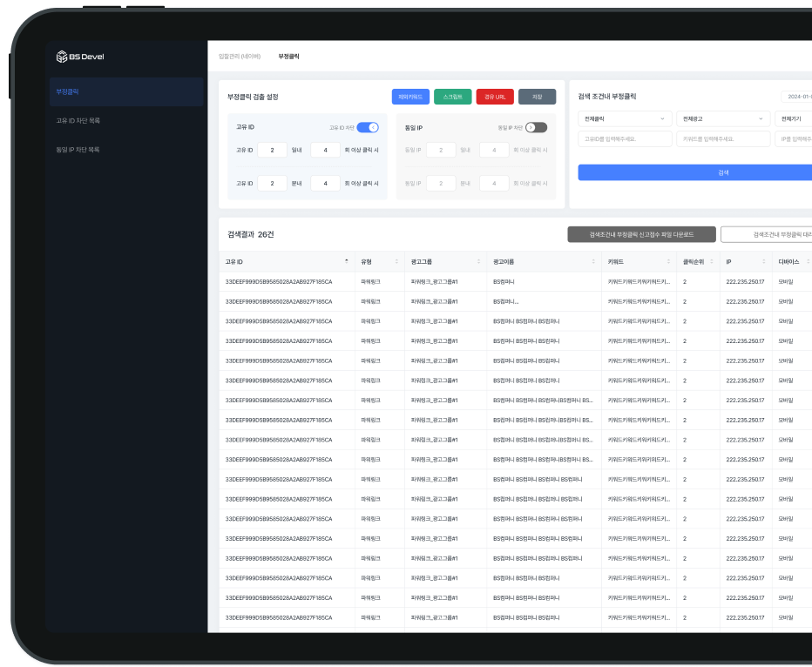Click sort icon in IP column header
812x667 pixels.
pyautogui.click(x=764, y=261)
